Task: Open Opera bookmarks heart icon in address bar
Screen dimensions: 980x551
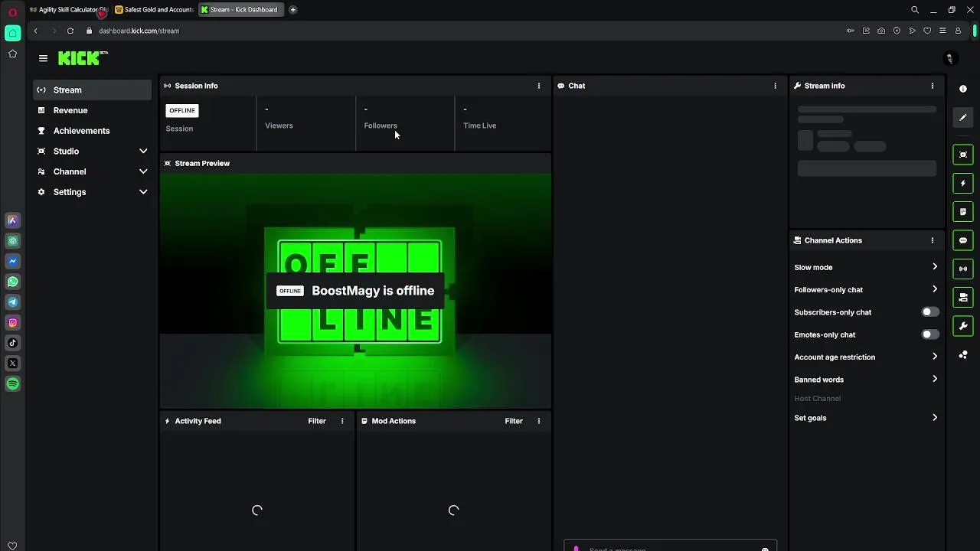Action: click(927, 31)
